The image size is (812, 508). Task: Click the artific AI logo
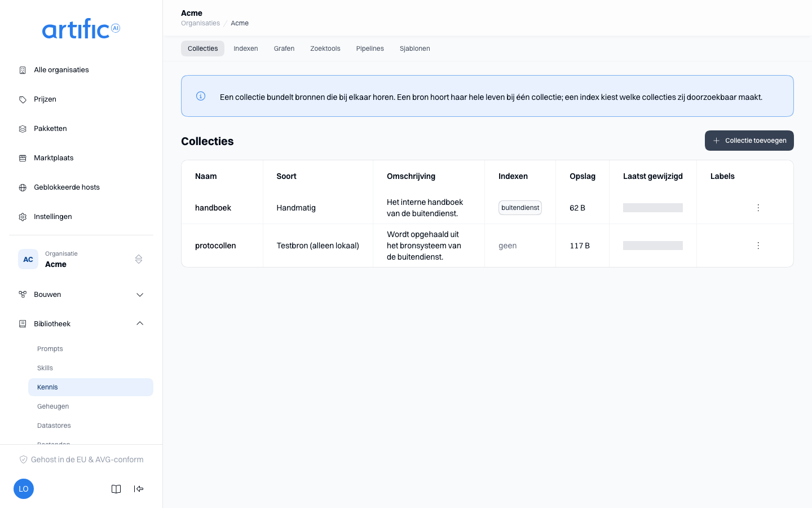click(x=81, y=29)
